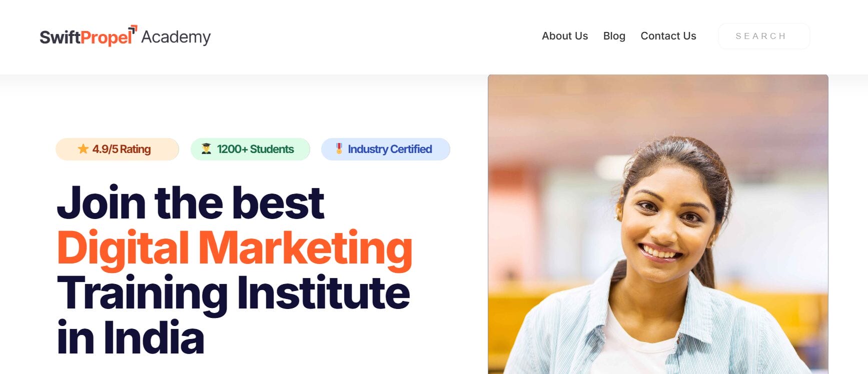
Task: Open the About Us page
Action: click(x=565, y=36)
